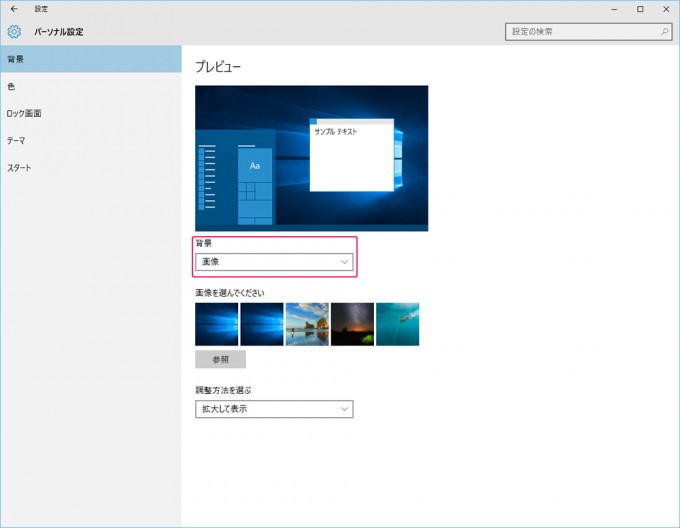Open the 色 settings page
680x528 pixels.
pyautogui.click(x=91, y=86)
